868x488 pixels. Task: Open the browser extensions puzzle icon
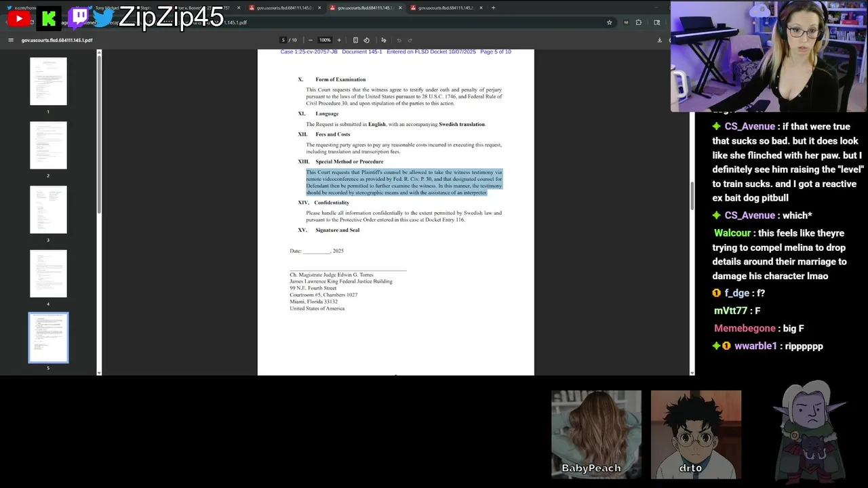pos(638,22)
